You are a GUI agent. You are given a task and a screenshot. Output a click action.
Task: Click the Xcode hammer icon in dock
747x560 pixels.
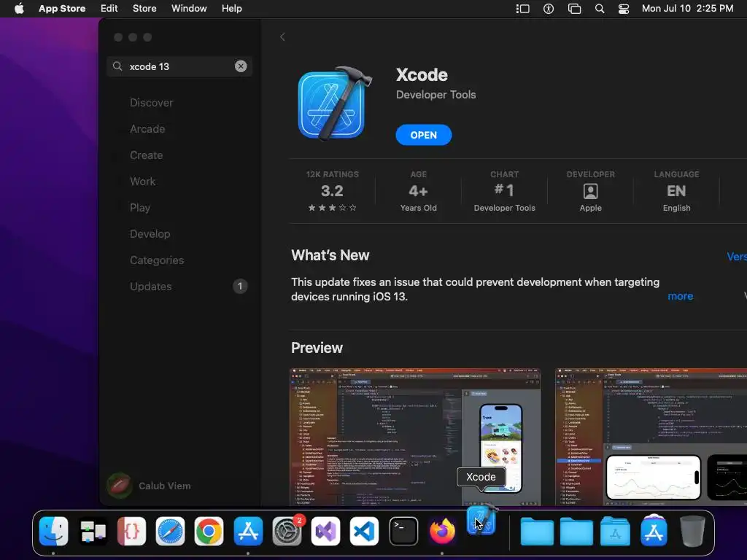(x=481, y=520)
